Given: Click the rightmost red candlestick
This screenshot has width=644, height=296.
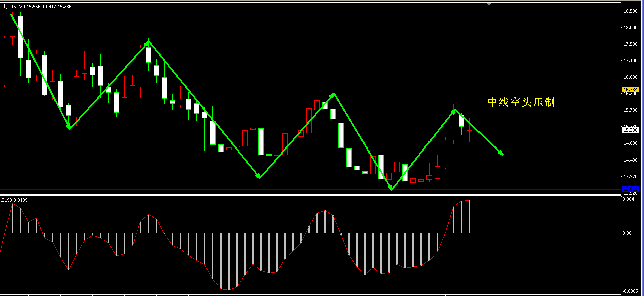Looking at the screenshot, I should click(469, 130).
